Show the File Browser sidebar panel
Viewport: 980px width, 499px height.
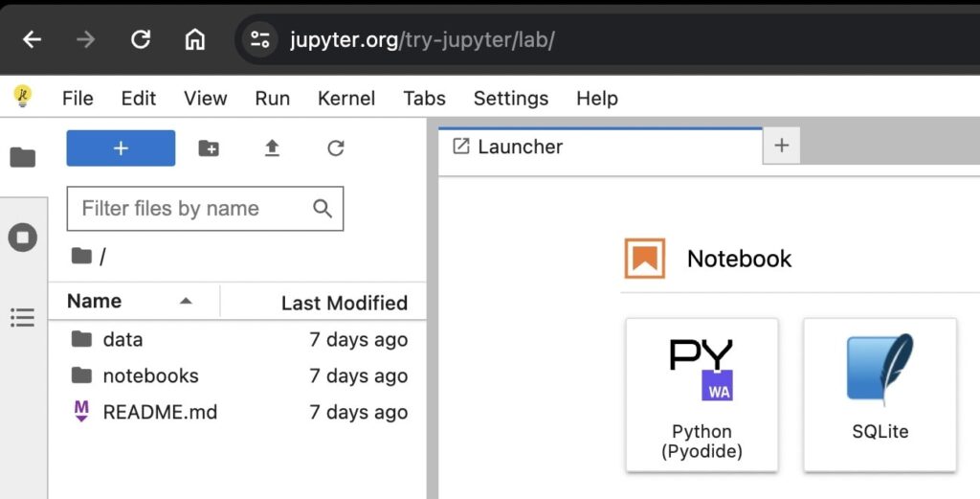click(x=23, y=158)
